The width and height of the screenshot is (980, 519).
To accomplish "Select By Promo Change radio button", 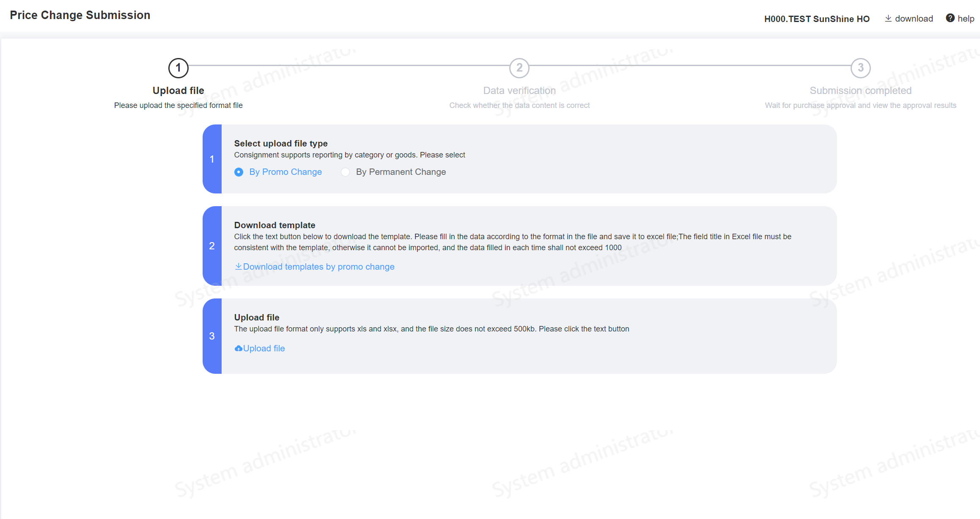I will coord(239,172).
